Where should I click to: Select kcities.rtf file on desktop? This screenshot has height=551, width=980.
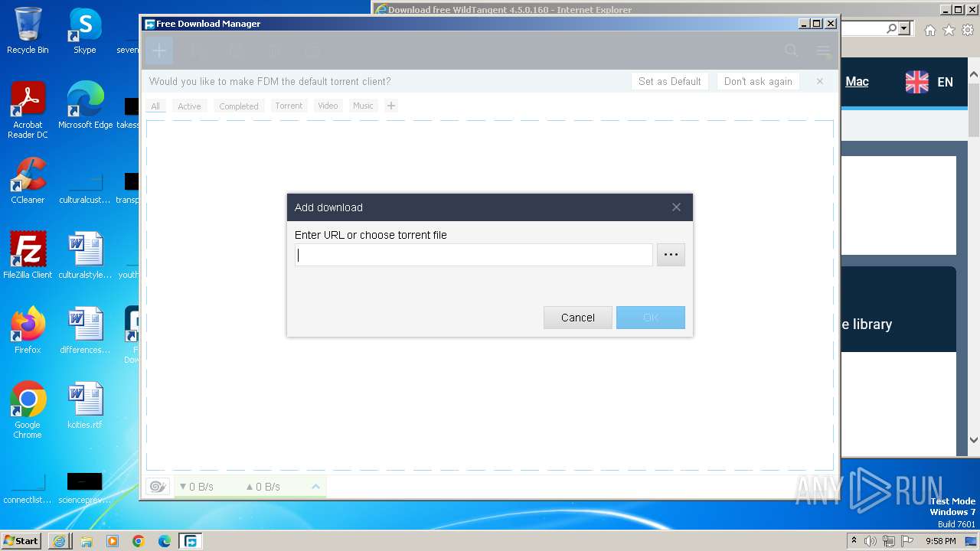click(85, 406)
